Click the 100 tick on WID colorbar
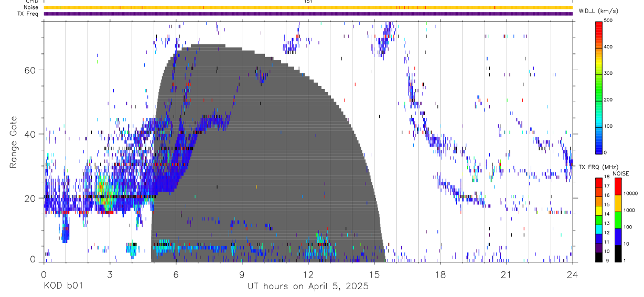Viewport: 644px width, 297px height. 608,126
